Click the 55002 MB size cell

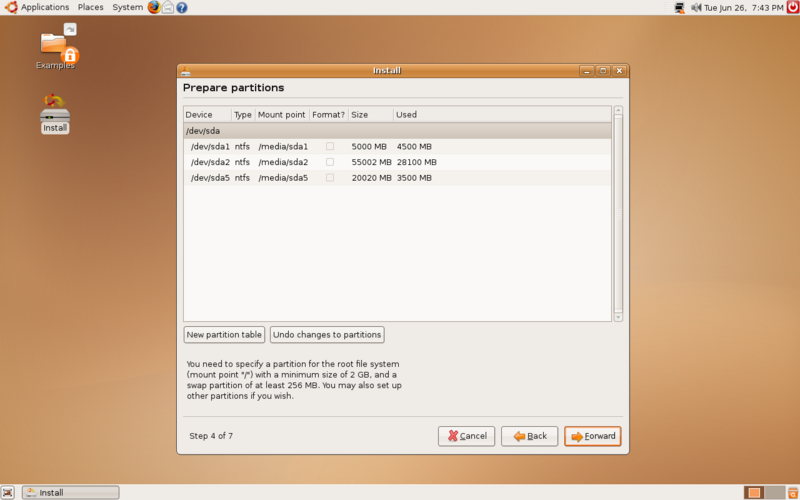(x=371, y=162)
